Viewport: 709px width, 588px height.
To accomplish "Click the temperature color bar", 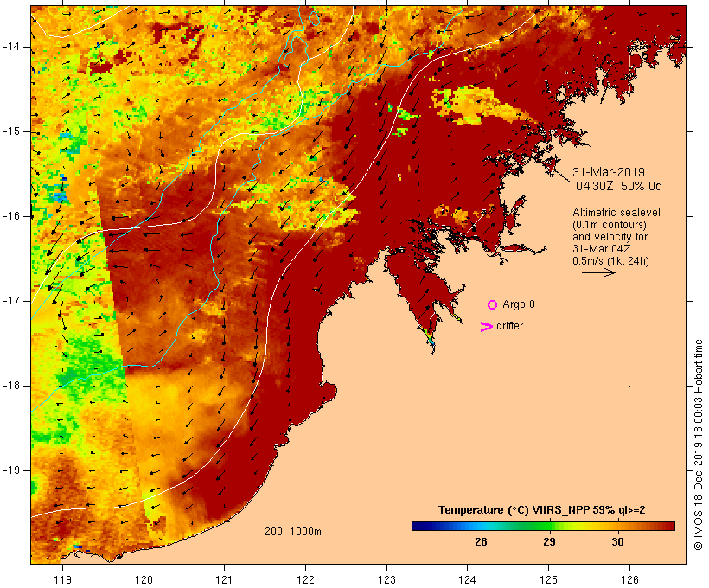I will [543, 526].
